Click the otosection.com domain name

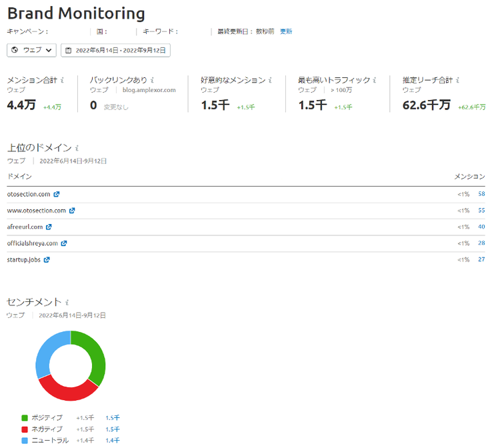[29, 194]
